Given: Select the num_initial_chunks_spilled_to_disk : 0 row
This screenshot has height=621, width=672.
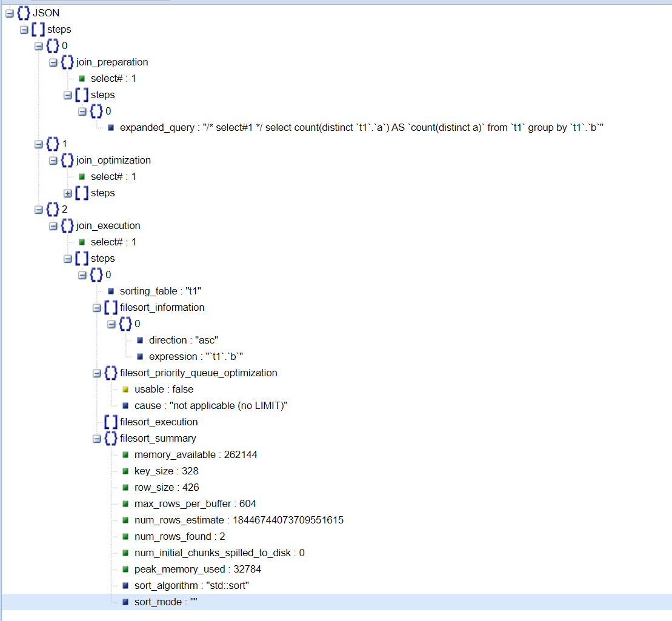Looking at the screenshot, I should 220,553.
